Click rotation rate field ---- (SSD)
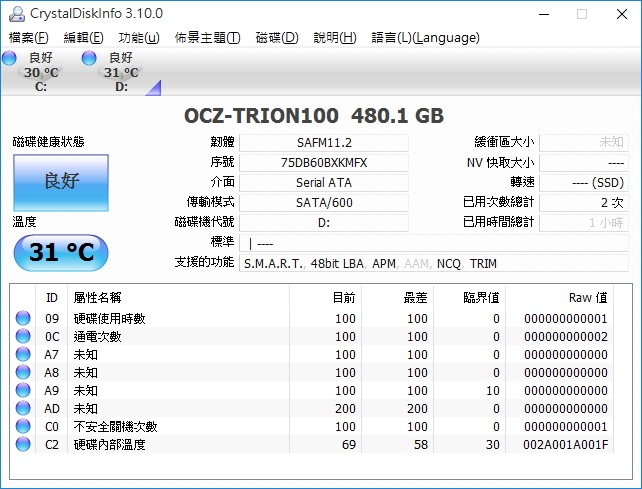This screenshot has width=642, height=489. click(x=584, y=183)
